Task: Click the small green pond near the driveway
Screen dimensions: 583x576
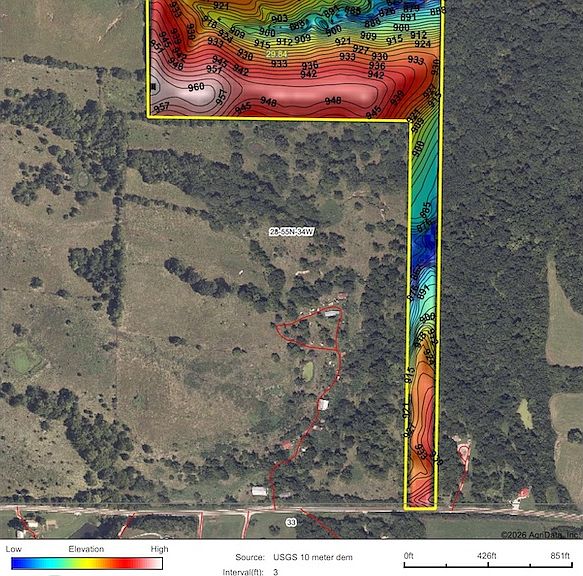Action: (x=308, y=371)
